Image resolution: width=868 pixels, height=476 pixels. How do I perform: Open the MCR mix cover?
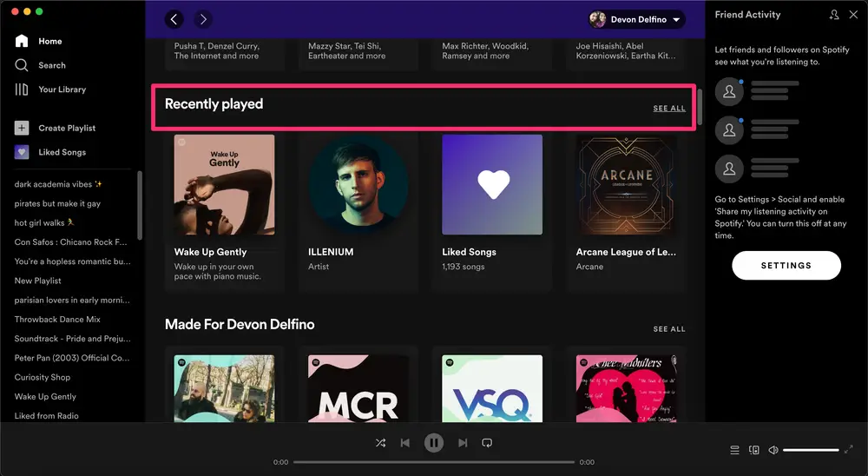pos(358,388)
